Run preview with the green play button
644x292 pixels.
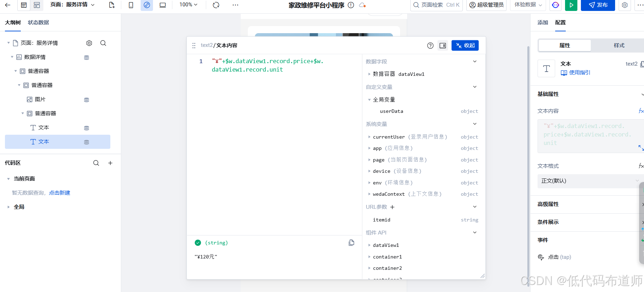point(571,5)
